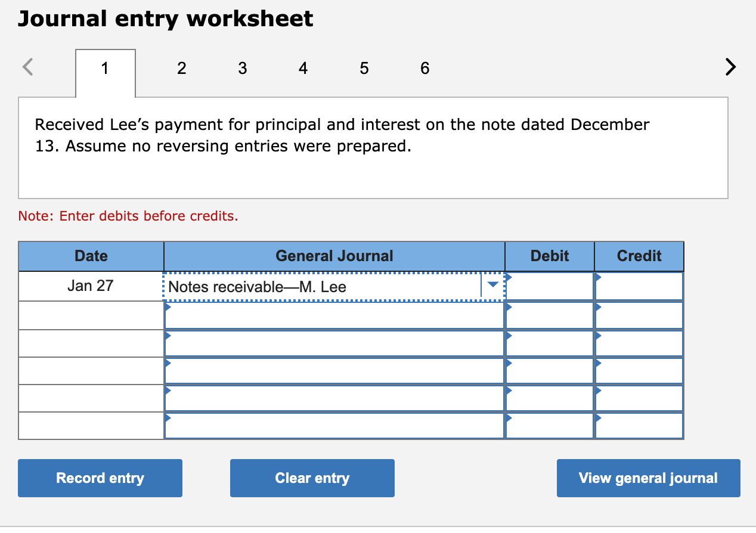Click the 'Journal entry worksheet' heading
The height and width of the screenshot is (533, 756).
[x=165, y=19]
